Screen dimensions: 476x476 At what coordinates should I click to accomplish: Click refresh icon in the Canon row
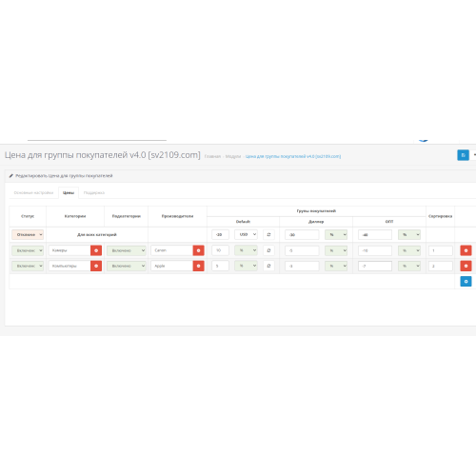[x=268, y=250]
